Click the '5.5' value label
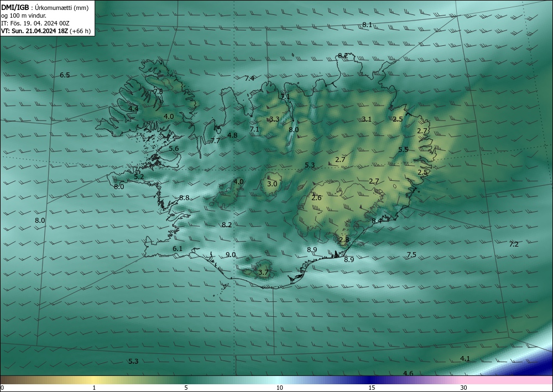The height and width of the screenshot is (392, 553). pos(403,150)
